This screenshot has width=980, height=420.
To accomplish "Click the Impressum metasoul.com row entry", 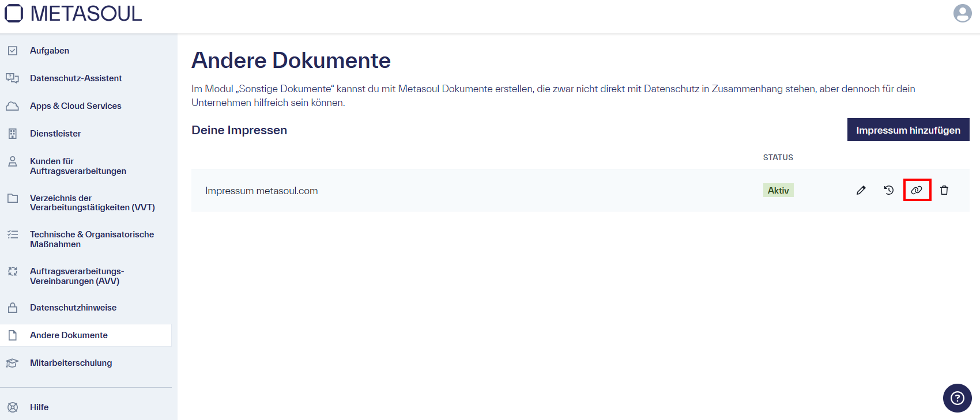I will click(262, 191).
